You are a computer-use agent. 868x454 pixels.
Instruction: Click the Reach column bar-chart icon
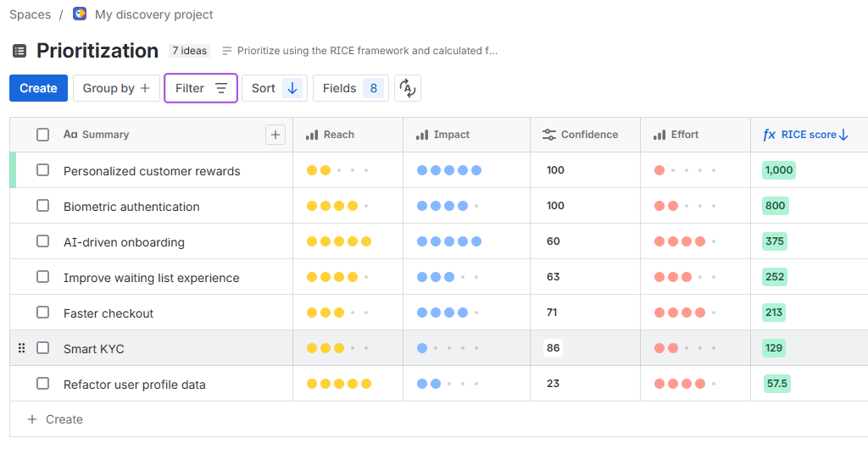[312, 135]
